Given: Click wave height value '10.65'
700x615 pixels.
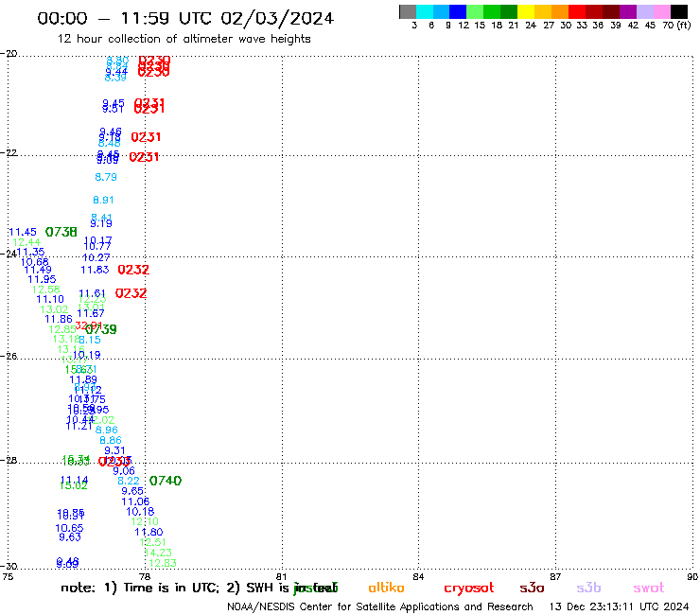Looking at the screenshot, I should [x=69, y=529].
